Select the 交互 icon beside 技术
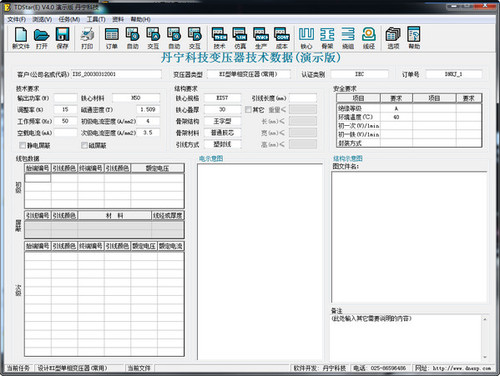The image size is (500, 376). pos(195,38)
